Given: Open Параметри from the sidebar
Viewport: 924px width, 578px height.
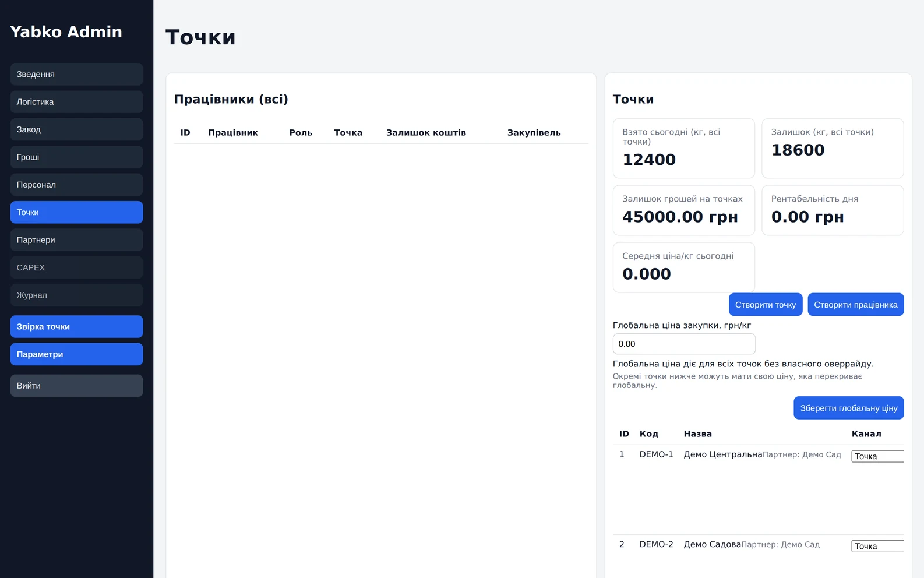Looking at the screenshot, I should [x=76, y=354].
